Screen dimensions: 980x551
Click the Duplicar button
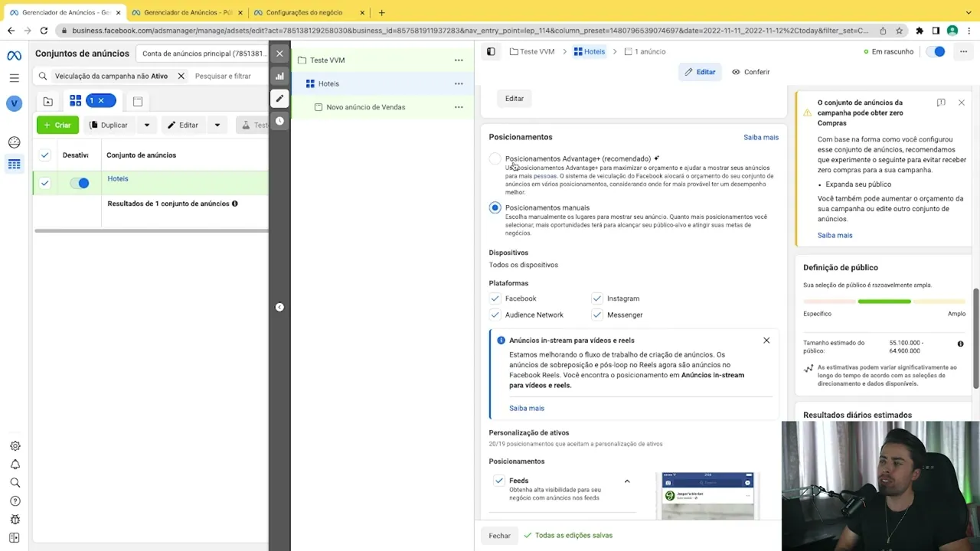pos(109,125)
